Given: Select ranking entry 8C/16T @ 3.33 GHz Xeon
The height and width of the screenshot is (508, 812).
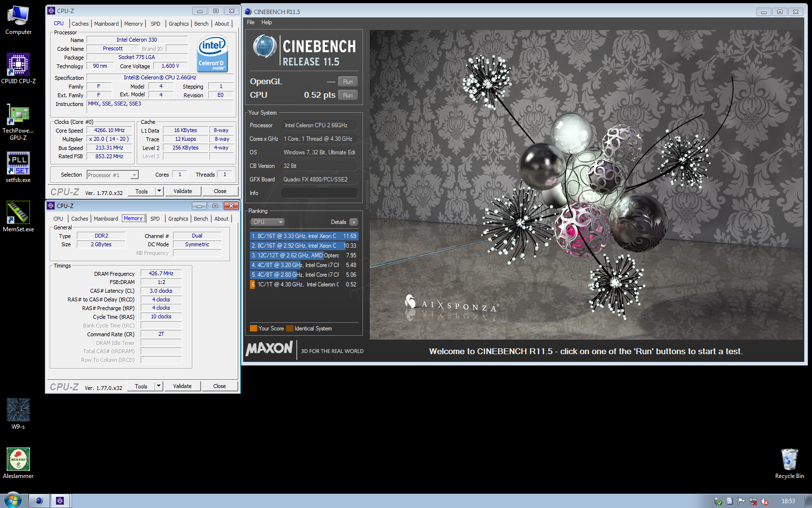Looking at the screenshot, I should (304, 236).
